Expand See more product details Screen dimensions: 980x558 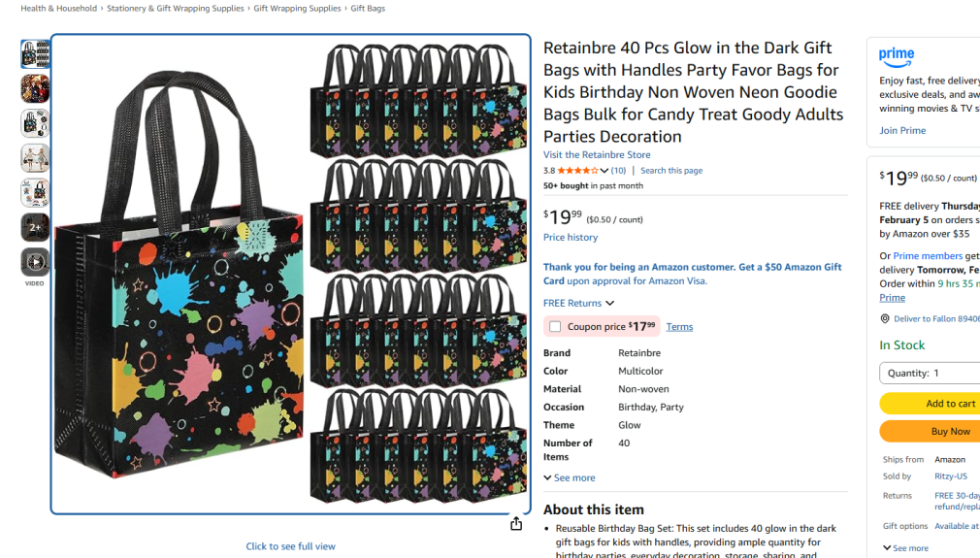pyautogui.click(x=570, y=478)
